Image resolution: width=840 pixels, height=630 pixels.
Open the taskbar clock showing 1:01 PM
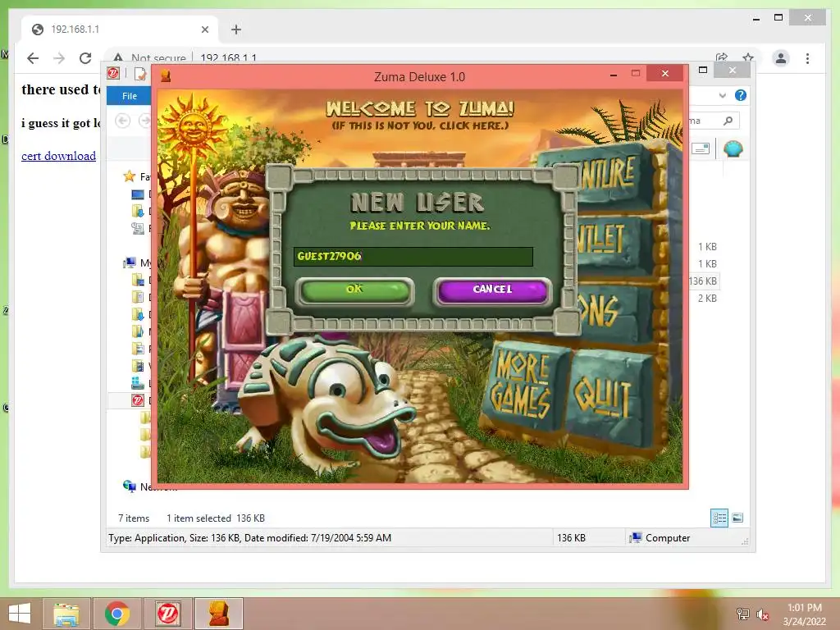(804, 614)
